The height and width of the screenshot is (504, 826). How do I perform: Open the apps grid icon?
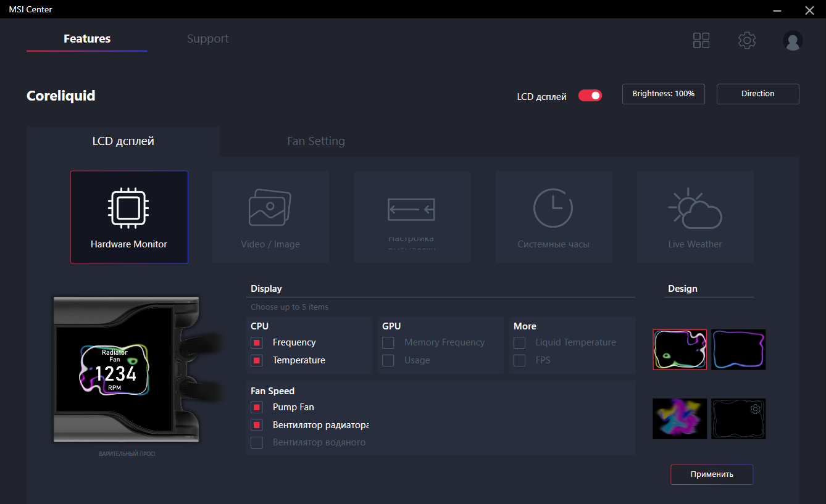tap(701, 41)
